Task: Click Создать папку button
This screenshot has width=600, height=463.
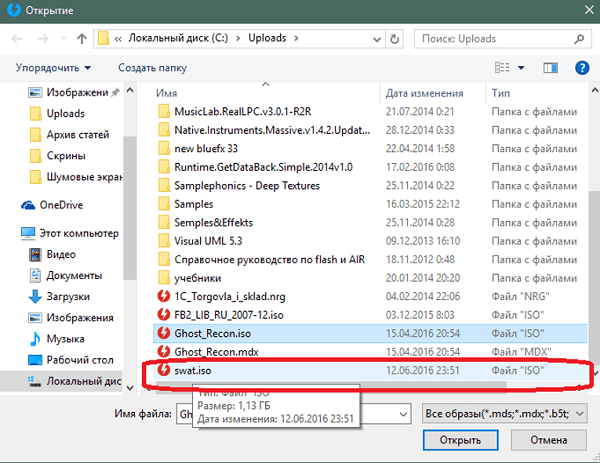Action: coord(152,68)
